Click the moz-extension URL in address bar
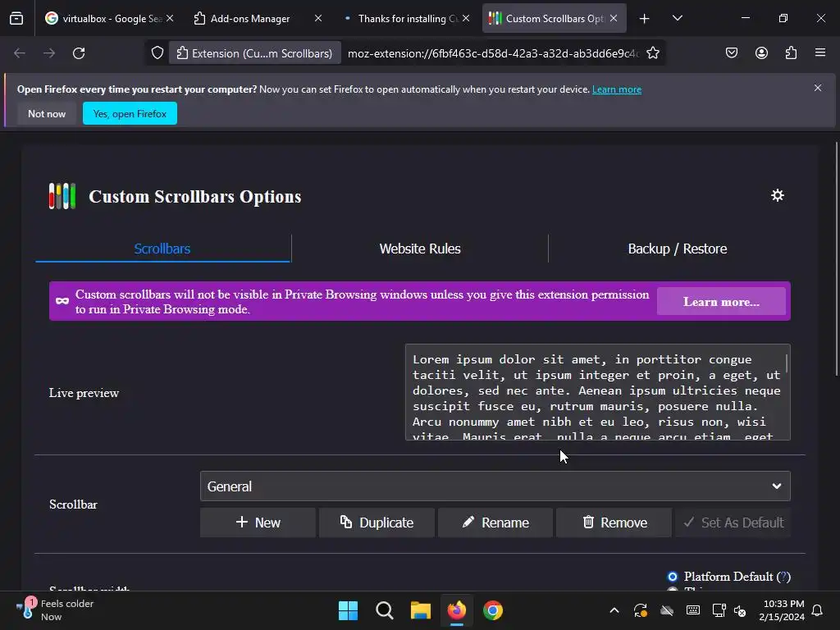The height and width of the screenshot is (630, 840). pyautogui.click(x=493, y=53)
